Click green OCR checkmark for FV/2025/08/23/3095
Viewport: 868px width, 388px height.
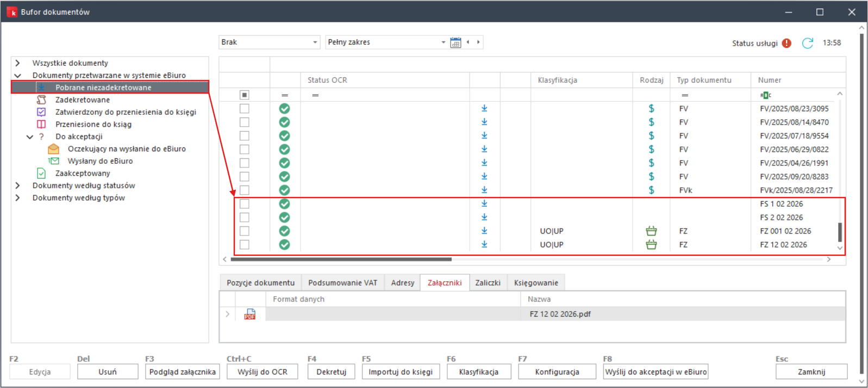284,108
